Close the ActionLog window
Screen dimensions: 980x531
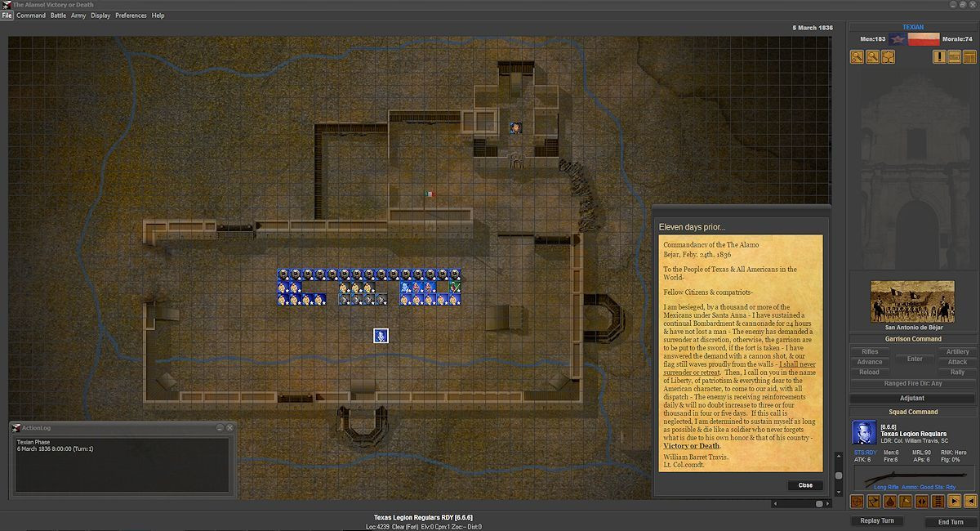[x=230, y=427]
